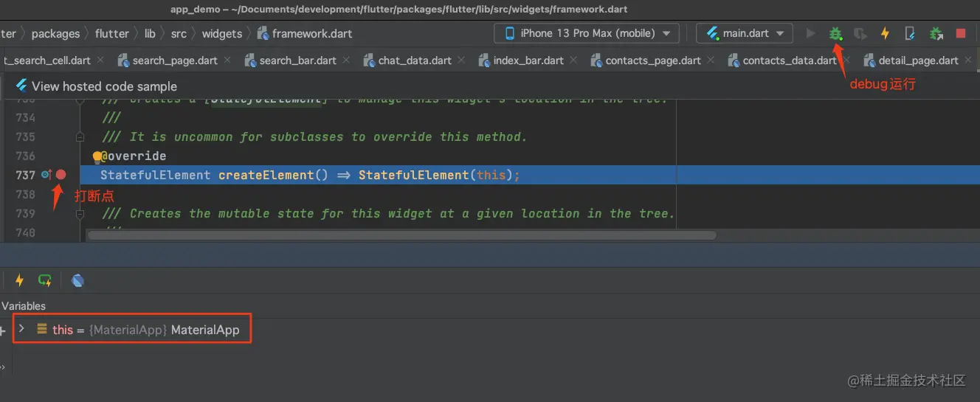Attach debugger to process icon
980x402 pixels.
click(936, 33)
